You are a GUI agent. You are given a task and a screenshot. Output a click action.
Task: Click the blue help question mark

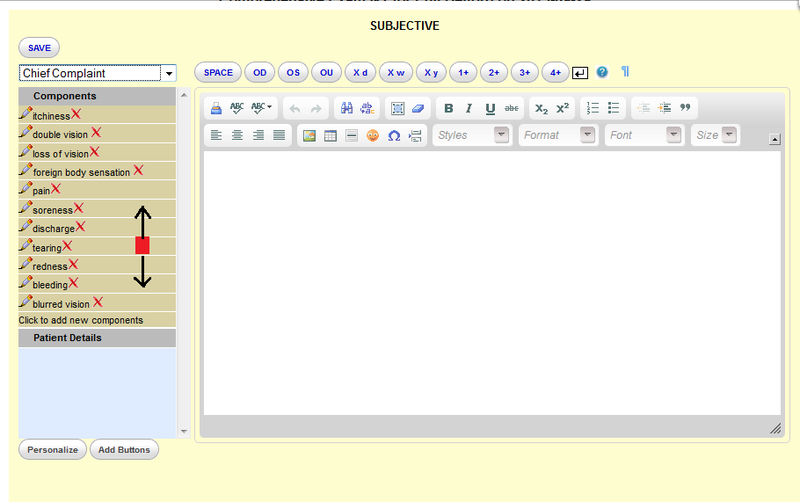(x=602, y=72)
